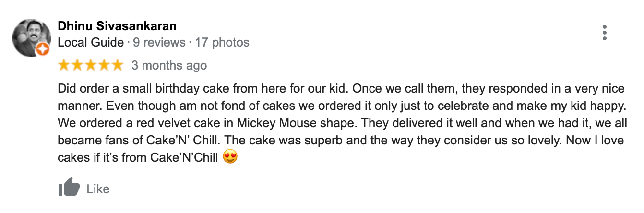
Task: Click the fifth rating star
Action: click(x=118, y=66)
